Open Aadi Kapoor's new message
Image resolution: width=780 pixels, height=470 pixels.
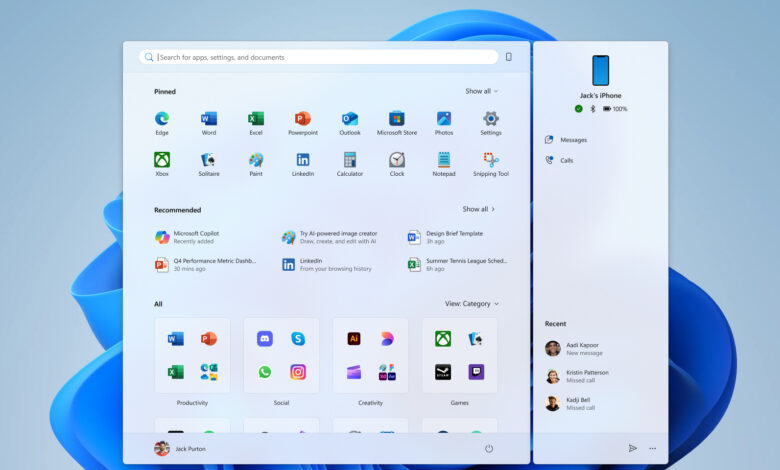pyautogui.click(x=574, y=349)
